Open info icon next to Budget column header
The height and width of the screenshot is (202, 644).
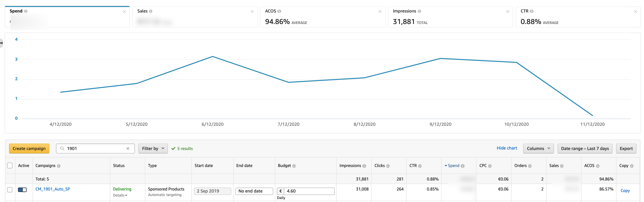click(294, 166)
